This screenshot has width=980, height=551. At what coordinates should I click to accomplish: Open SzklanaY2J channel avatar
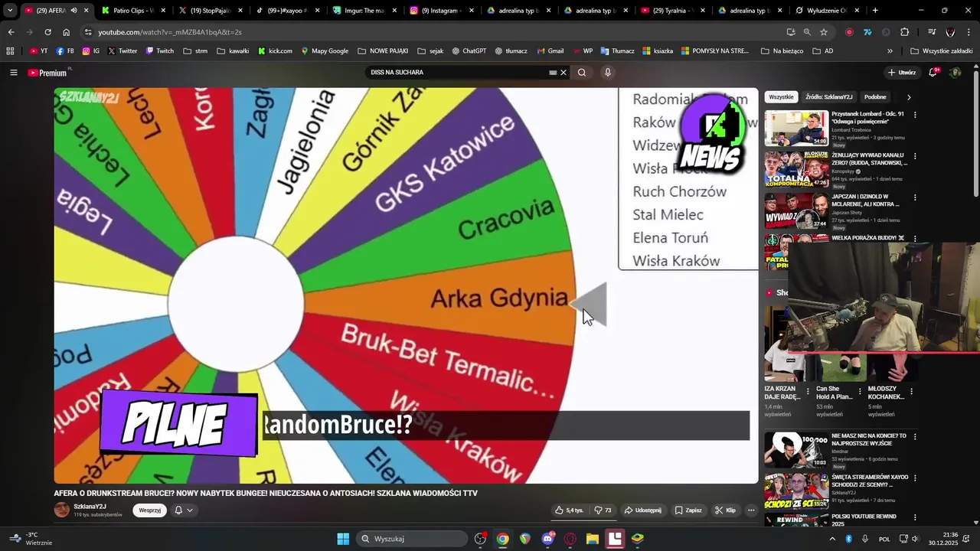[61, 510]
